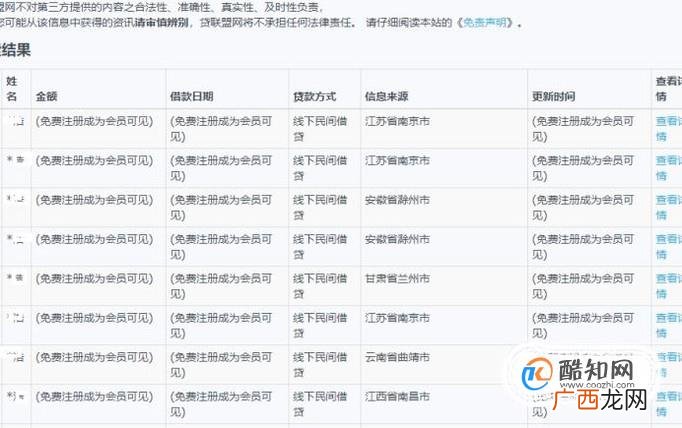Open 查看详情 link in the 云南省曲靖市 row
This screenshot has height=428, width=682.
668,364
